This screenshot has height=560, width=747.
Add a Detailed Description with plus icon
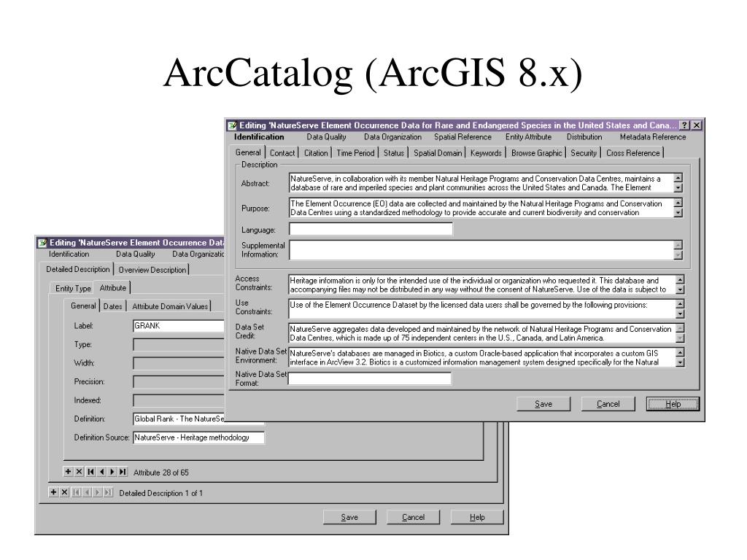click(x=53, y=492)
